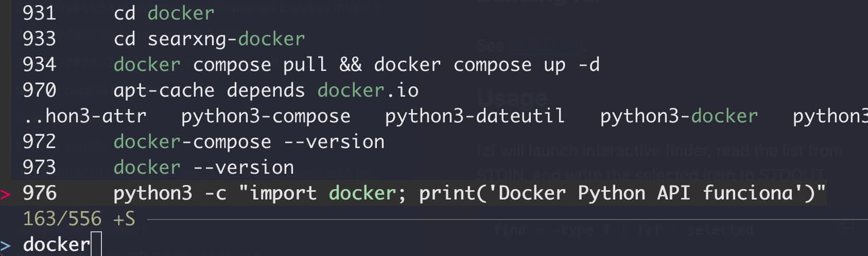The height and width of the screenshot is (256, 868).
Task: Click the red pointer arrow beside entry 976
Action: pos(6,194)
